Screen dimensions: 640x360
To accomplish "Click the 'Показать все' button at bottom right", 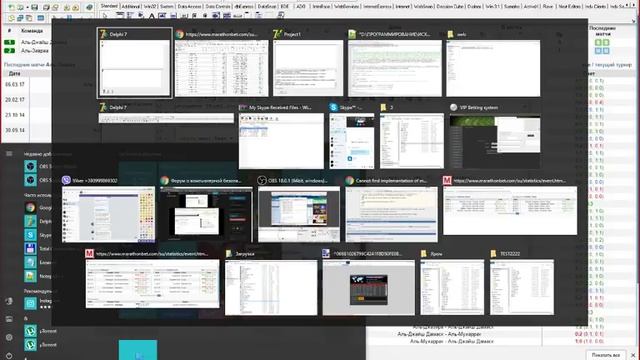I will (606, 355).
